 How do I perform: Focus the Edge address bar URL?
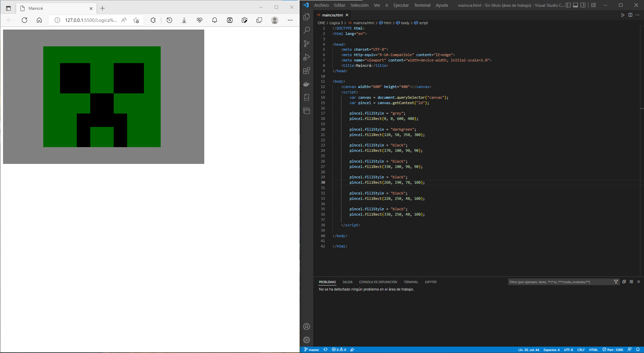(91, 20)
